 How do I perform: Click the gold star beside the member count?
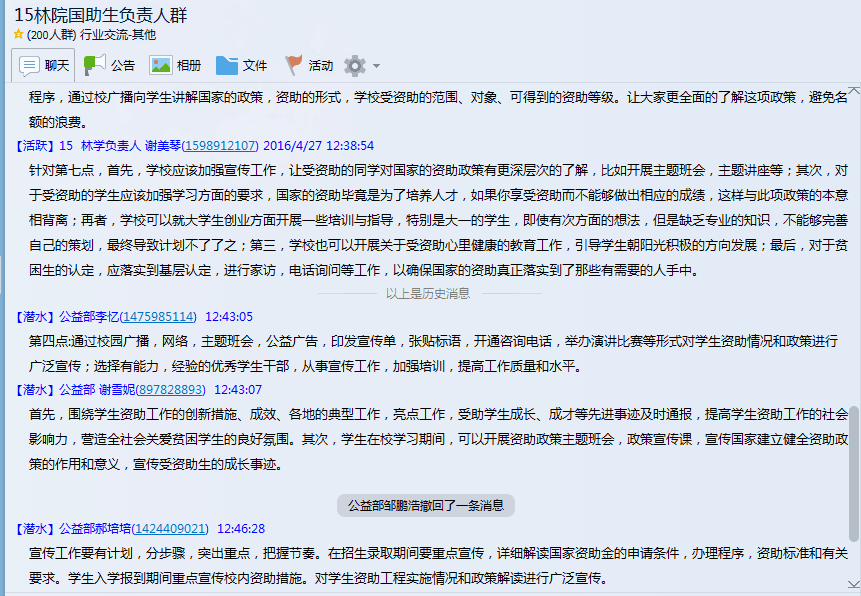point(18,35)
